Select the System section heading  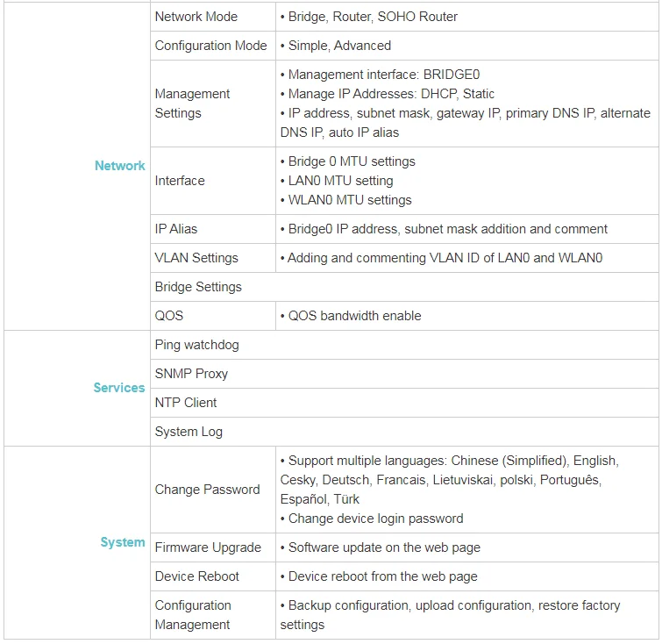(123, 542)
